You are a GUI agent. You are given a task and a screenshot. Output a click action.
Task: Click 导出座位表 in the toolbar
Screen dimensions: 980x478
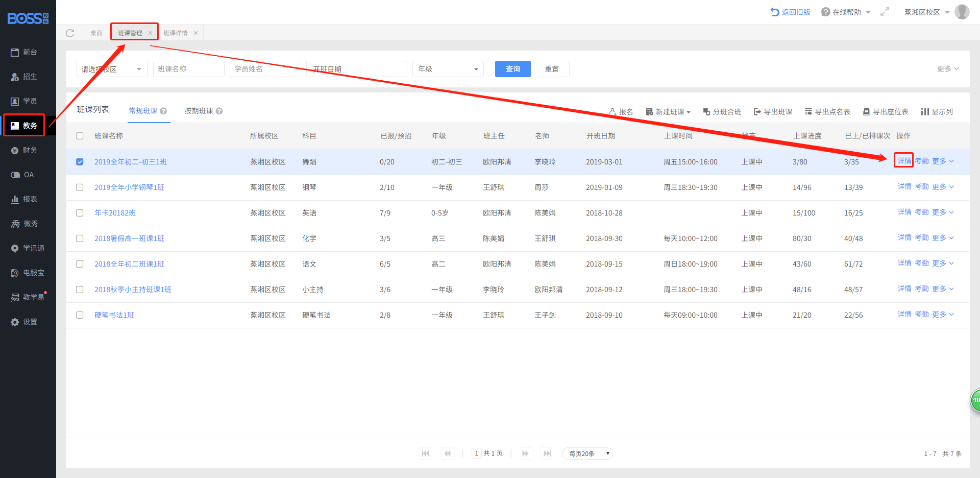886,112
